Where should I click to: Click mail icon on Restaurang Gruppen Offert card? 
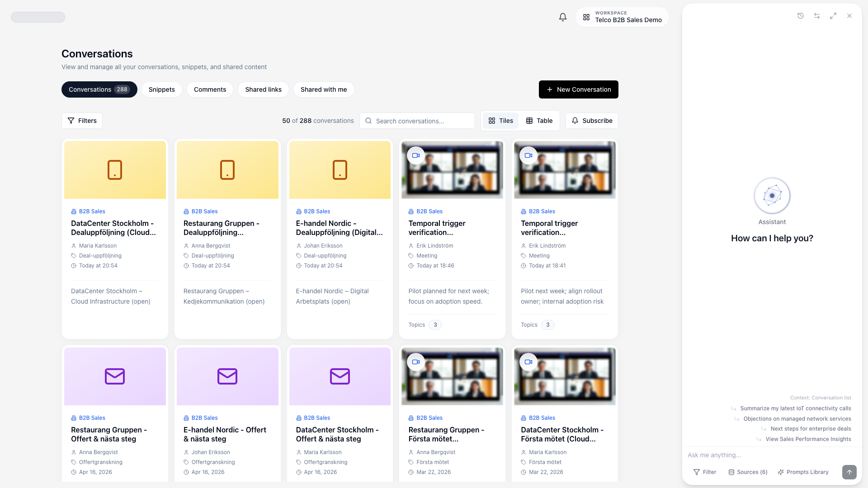click(x=115, y=376)
